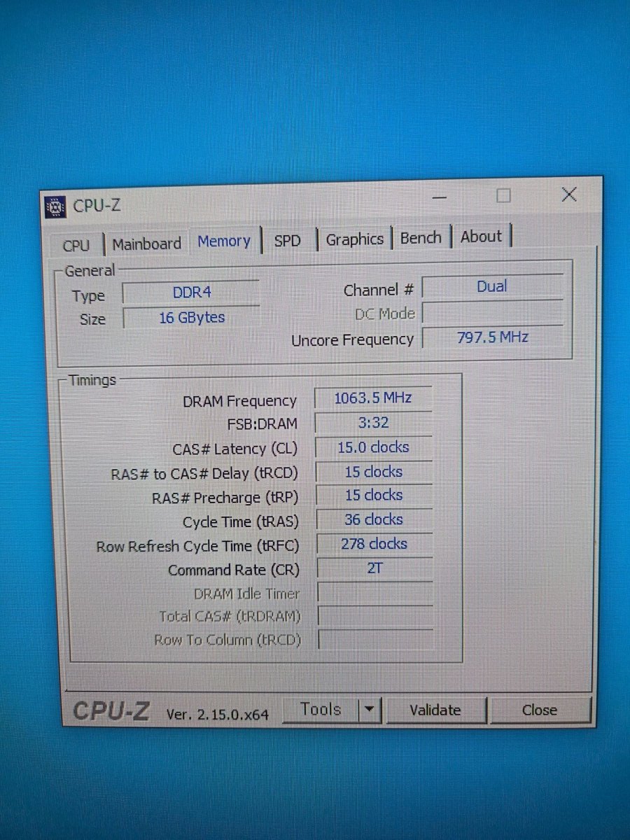630x840 pixels.
Task: Click the DRAM Frequency label
Action: (239, 402)
